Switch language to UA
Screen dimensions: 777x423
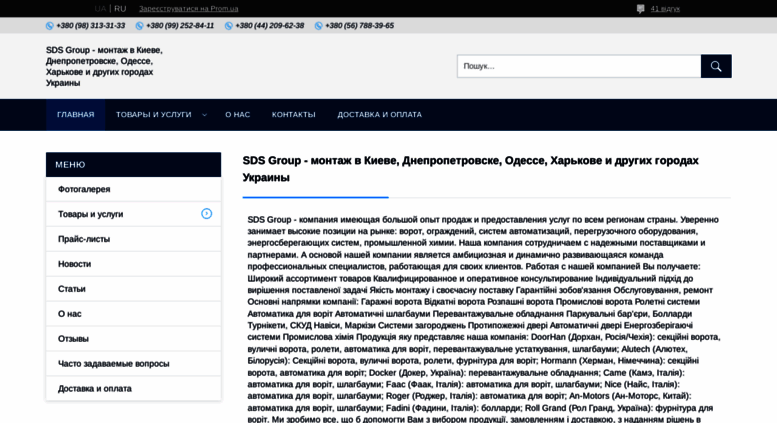[100, 8]
